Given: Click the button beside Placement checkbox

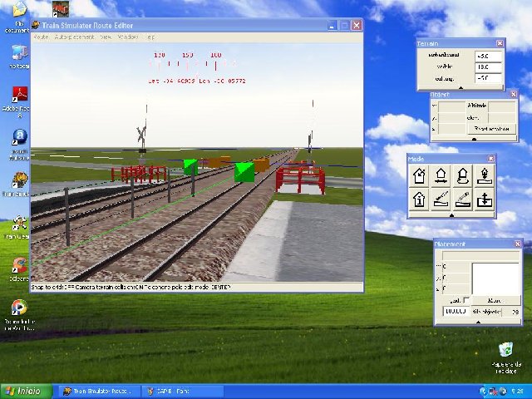Looking at the screenshot, I should coord(494,300).
